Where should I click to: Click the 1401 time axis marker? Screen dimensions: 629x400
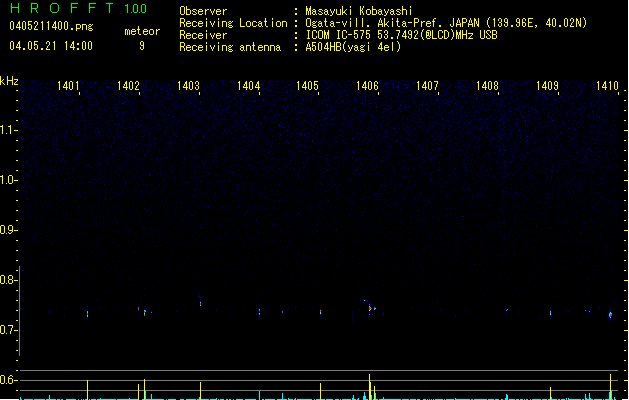coord(68,86)
